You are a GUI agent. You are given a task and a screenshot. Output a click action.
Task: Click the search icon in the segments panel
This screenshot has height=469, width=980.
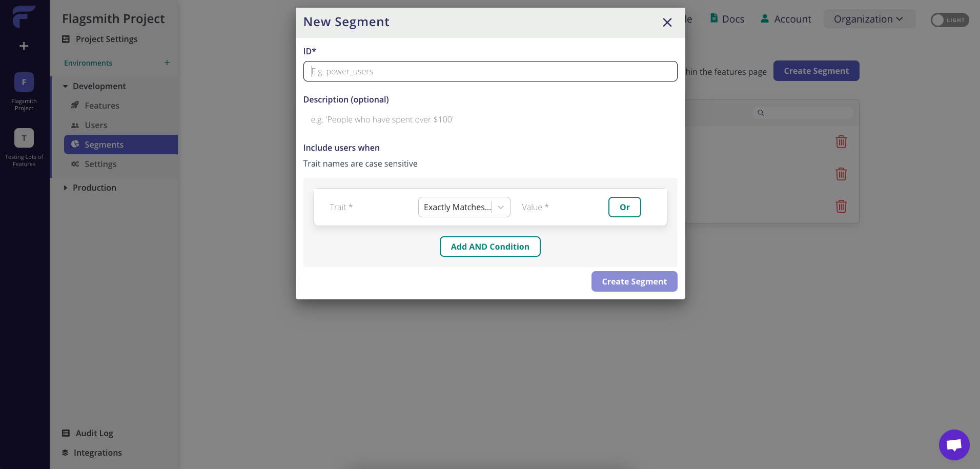[761, 113]
